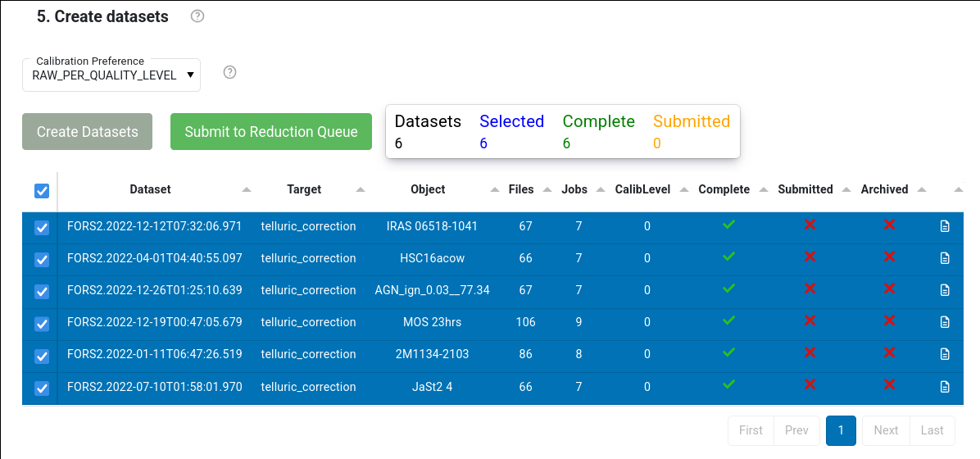Image resolution: width=980 pixels, height=459 pixels.
Task: Toggle the select-all checkbox in table header
Action: coord(41,191)
